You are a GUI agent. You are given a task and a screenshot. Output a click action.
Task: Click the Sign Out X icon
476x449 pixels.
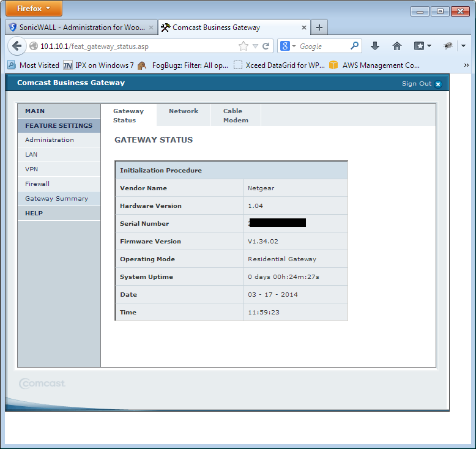[437, 84]
